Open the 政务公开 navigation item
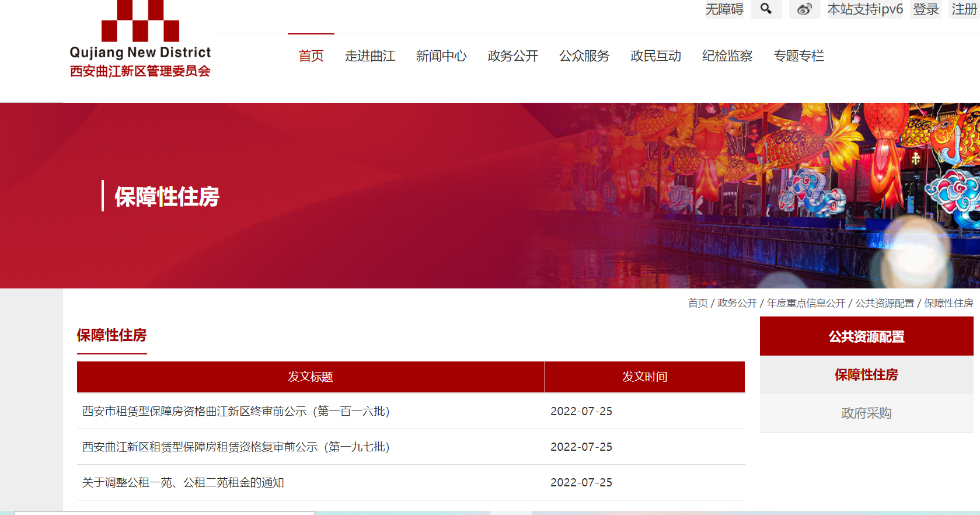 (x=512, y=56)
